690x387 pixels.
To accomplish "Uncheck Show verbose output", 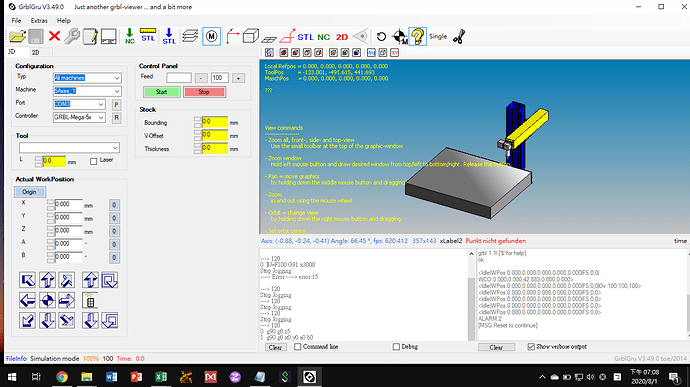I will (531, 347).
